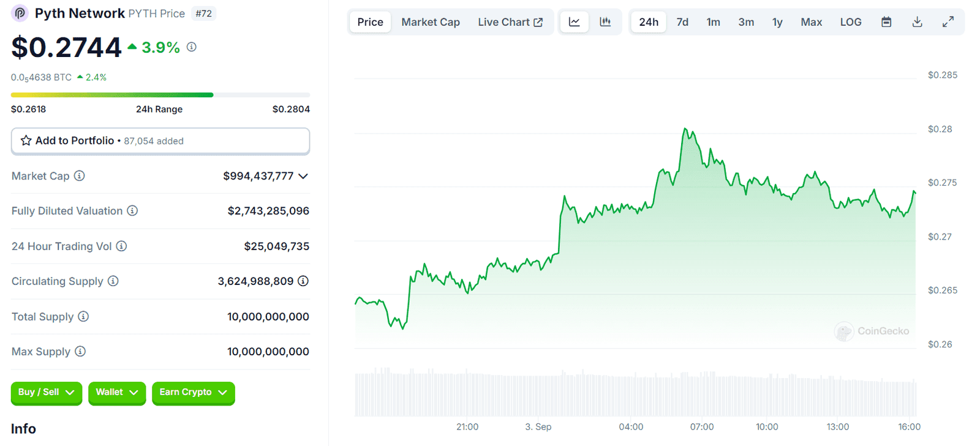Click the price line peak near $0.28

click(685, 129)
